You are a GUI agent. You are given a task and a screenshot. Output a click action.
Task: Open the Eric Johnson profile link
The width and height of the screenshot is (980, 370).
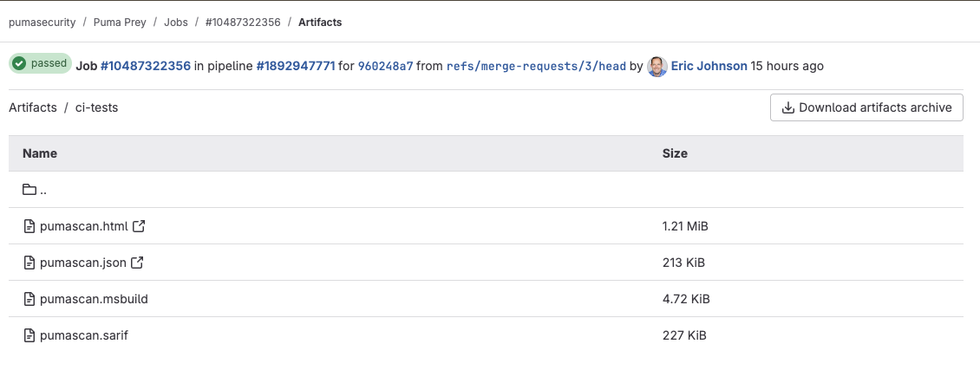(709, 66)
